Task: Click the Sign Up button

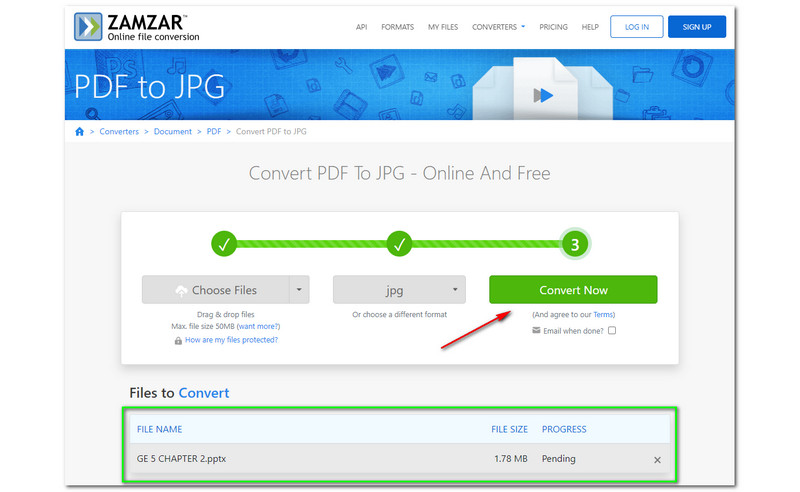Action: click(696, 27)
